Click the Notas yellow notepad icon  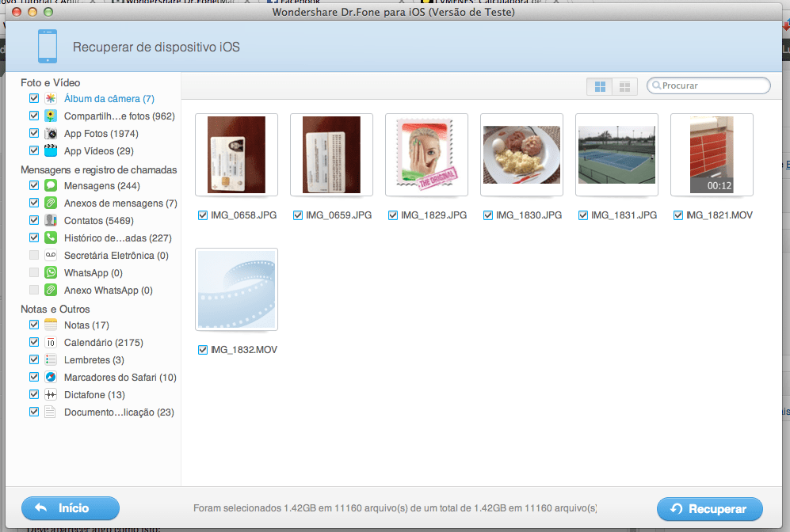(x=51, y=325)
